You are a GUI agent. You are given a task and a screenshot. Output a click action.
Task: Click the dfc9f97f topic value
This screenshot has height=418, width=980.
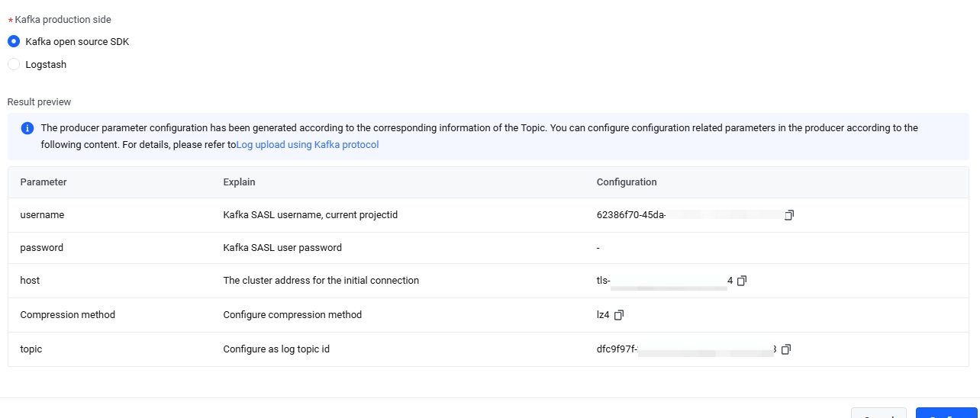617,349
